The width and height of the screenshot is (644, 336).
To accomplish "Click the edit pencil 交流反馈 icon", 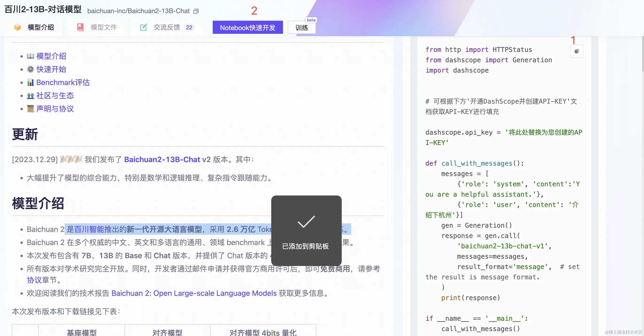I will coord(144,27).
